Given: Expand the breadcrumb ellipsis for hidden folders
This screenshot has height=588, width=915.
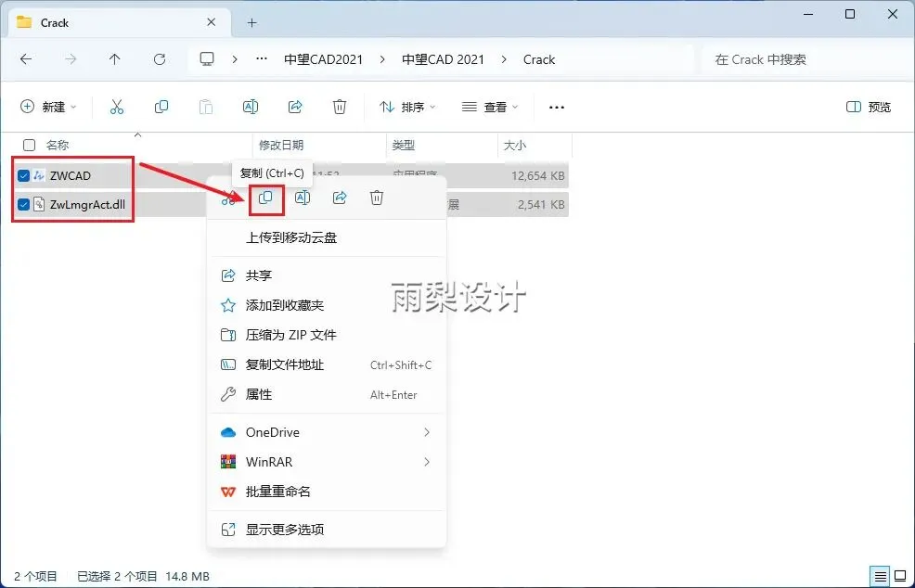Looking at the screenshot, I should pyautogui.click(x=262, y=59).
